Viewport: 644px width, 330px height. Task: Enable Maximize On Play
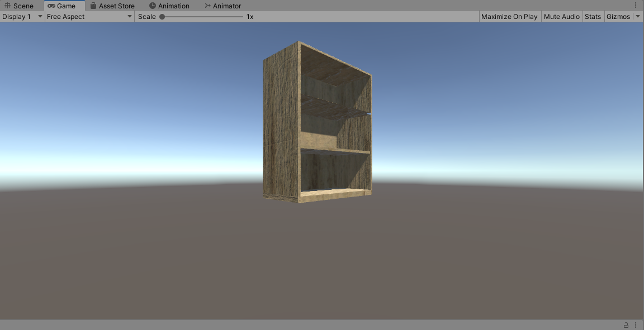coord(509,16)
